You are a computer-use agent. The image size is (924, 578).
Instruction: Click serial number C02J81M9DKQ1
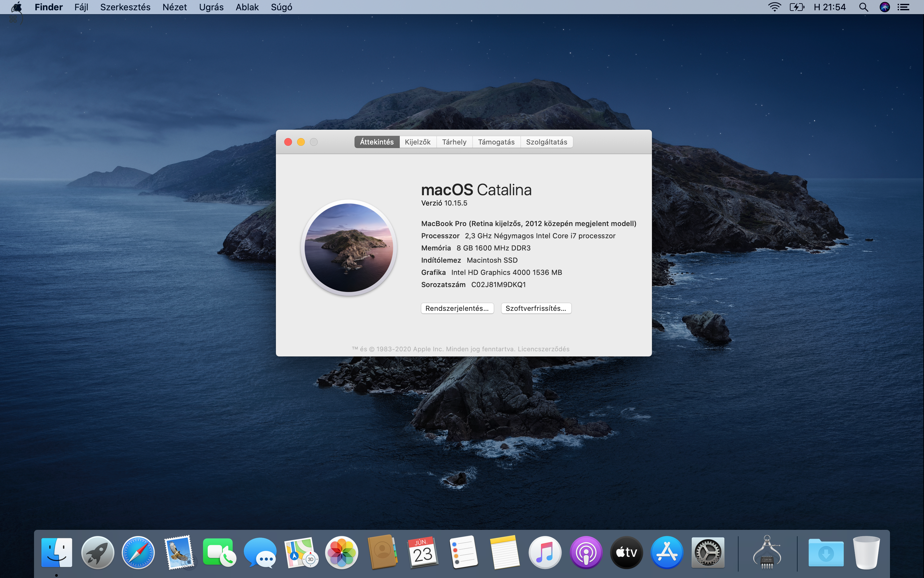pyautogui.click(x=498, y=285)
